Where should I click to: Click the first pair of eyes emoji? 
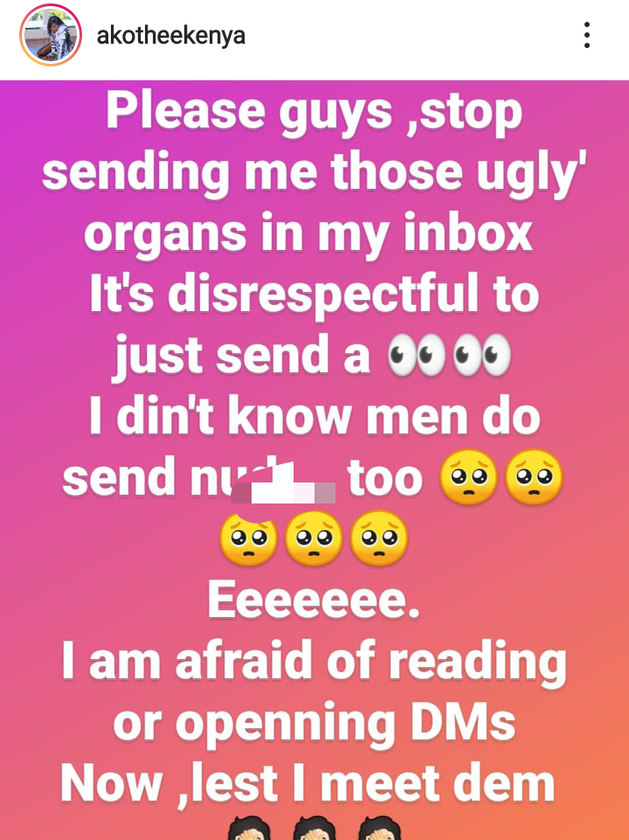(x=417, y=355)
